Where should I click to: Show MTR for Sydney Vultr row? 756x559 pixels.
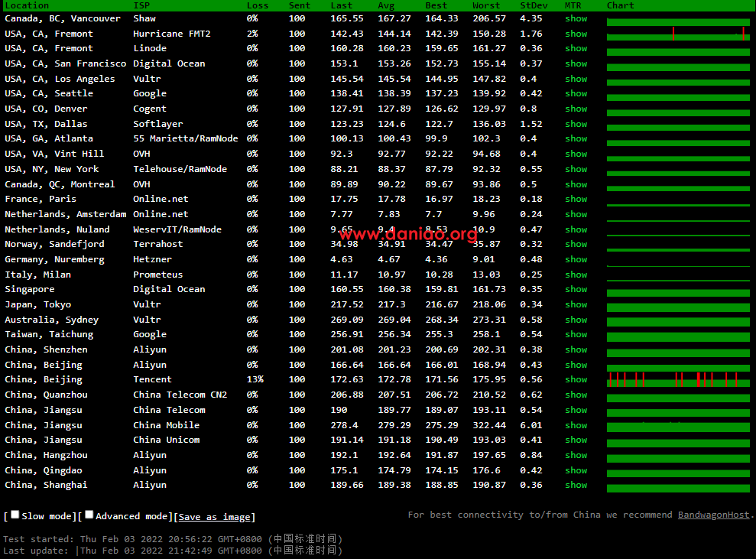pyautogui.click(x=576, y=320)
